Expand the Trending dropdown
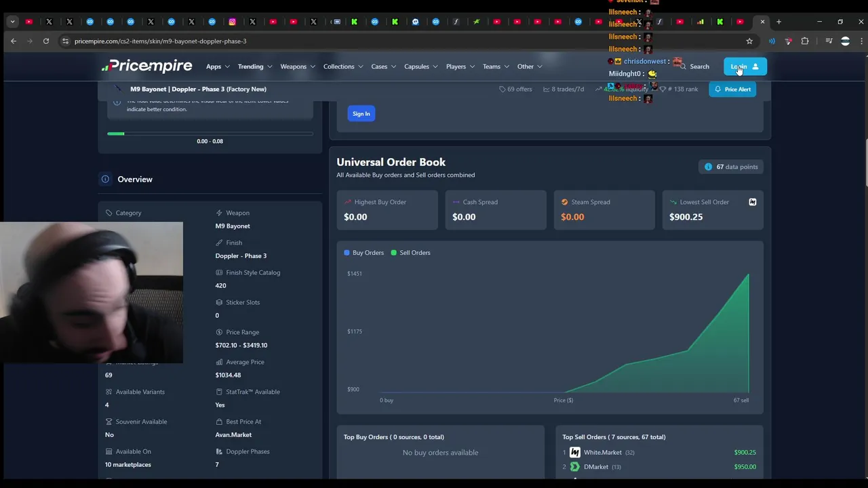This screenshot has width=868, height=488. 254,66
